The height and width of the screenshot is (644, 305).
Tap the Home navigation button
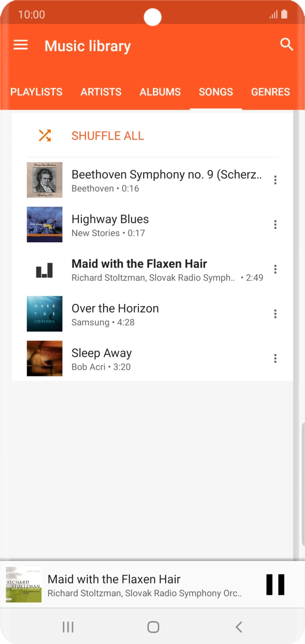click(153, 627)
